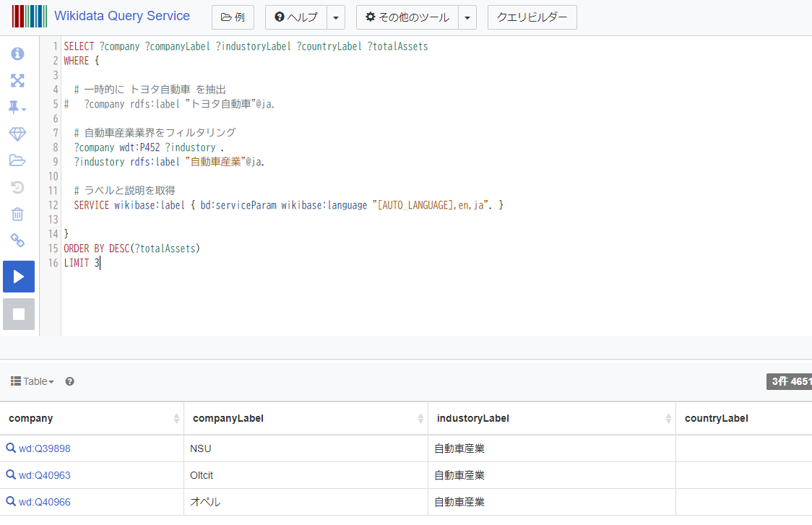Open the wd:Q40963 entity link

coord(45,475)
